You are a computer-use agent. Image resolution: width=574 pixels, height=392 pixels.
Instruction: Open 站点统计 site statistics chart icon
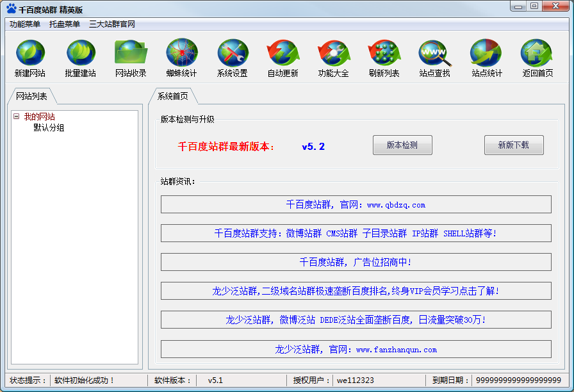(x=486, y=53)
